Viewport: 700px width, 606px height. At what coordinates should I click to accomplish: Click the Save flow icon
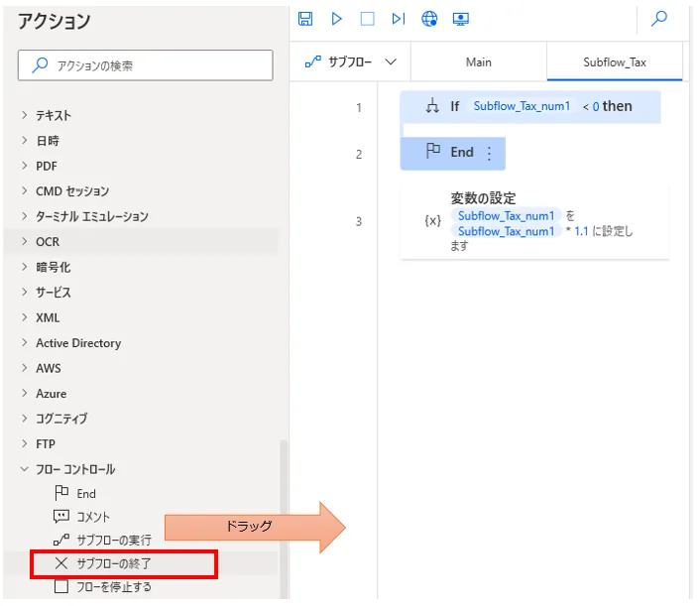(x=305, y=19)
